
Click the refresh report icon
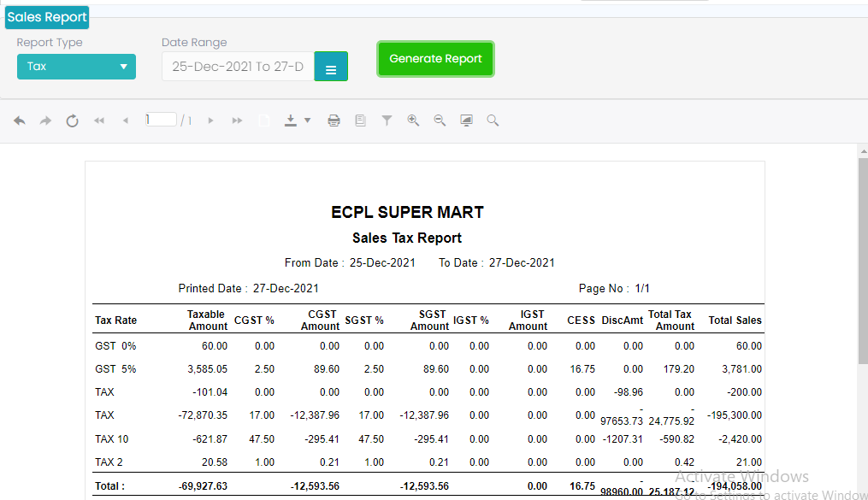pos(73,121)
